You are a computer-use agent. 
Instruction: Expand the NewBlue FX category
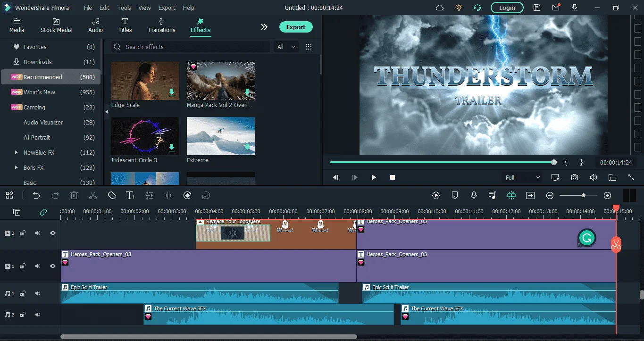(16, 152)
